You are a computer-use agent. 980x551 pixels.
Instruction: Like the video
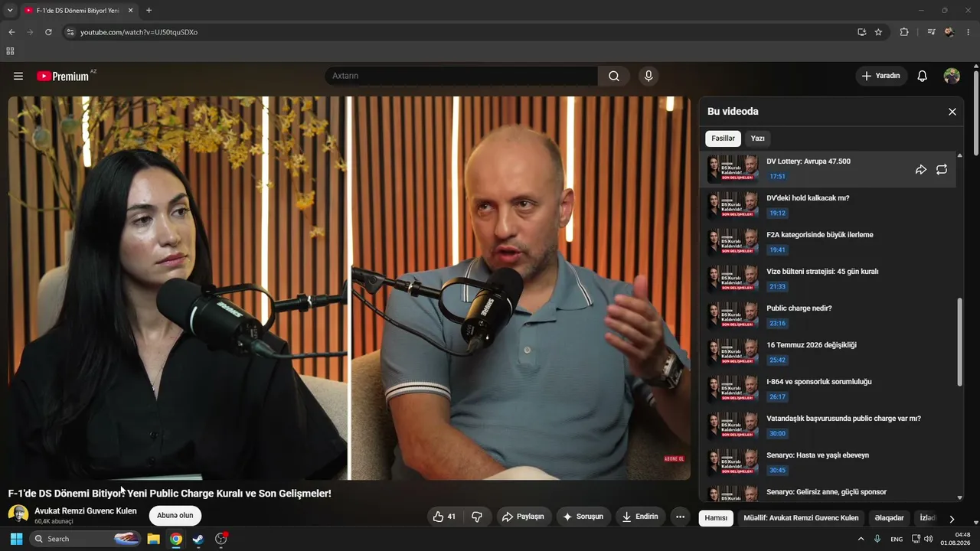click(x=445, y=517)
